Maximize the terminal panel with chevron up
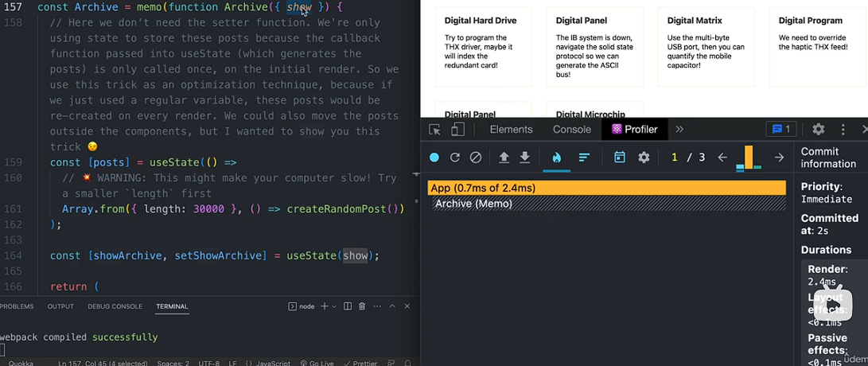This screenshot has width=868, height=366. [392, 306]
